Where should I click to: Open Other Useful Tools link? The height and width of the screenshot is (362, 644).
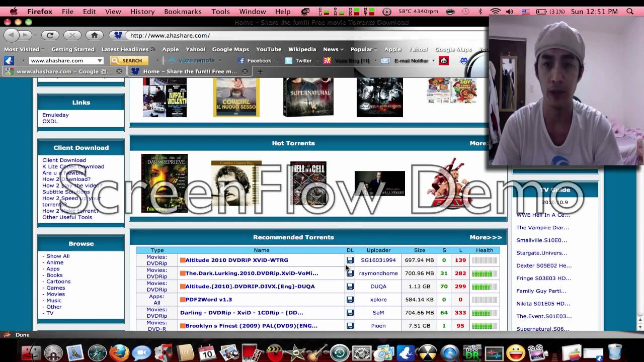pos(67,217)
